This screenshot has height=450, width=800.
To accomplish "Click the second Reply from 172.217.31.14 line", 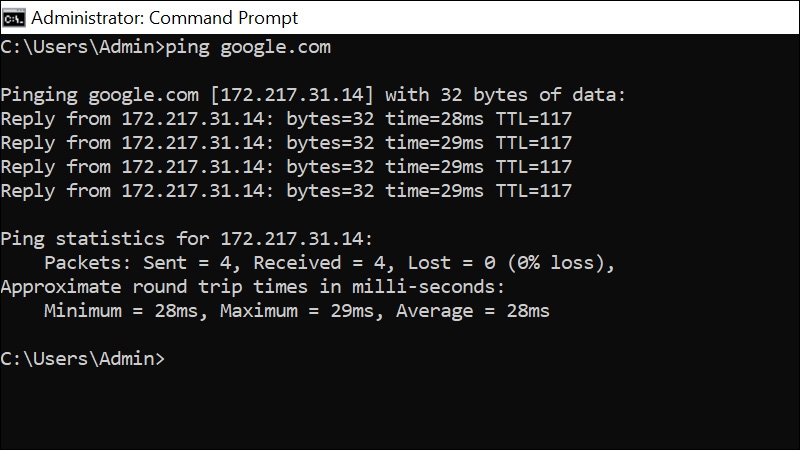I will [286, 143].
